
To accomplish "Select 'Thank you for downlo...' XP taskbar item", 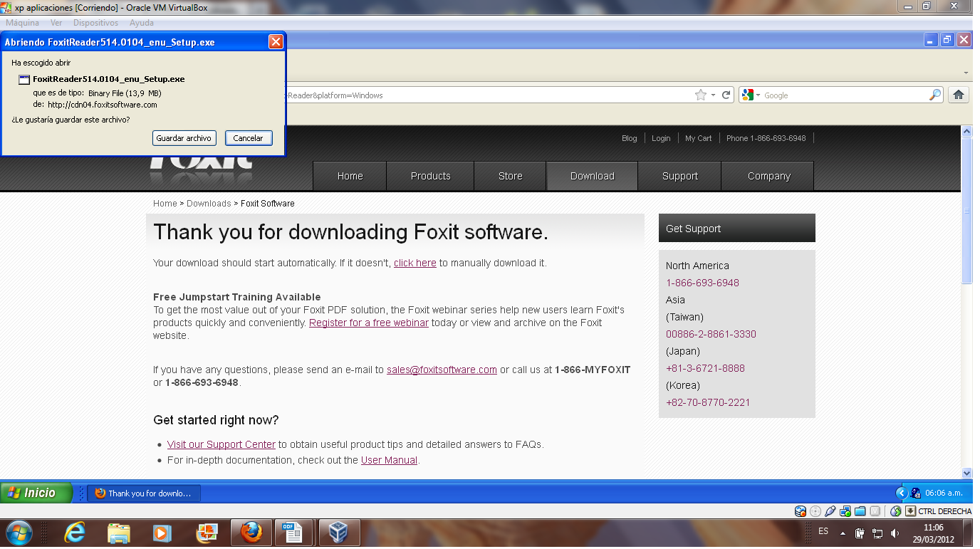I will (x=144, y=493).
